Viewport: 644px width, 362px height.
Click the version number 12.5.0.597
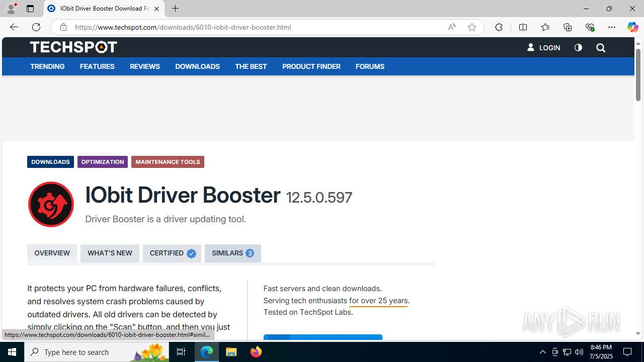[x=319, y=198]
